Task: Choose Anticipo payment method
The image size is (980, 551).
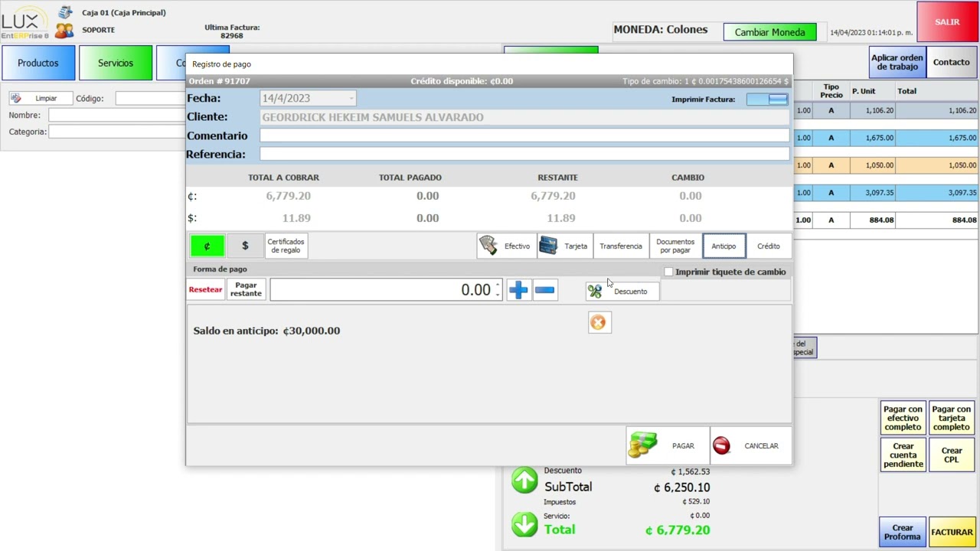Action: coord(724,246)
